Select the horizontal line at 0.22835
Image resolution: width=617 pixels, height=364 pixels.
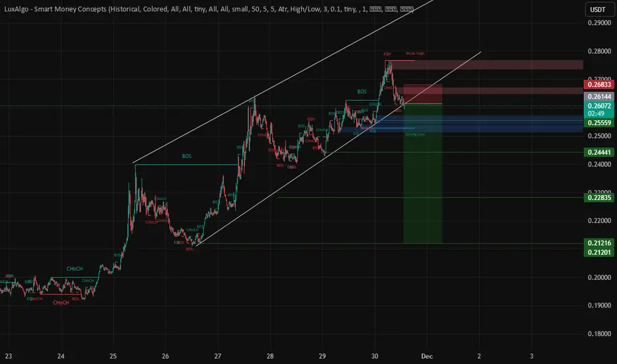(x=430, y=197)
